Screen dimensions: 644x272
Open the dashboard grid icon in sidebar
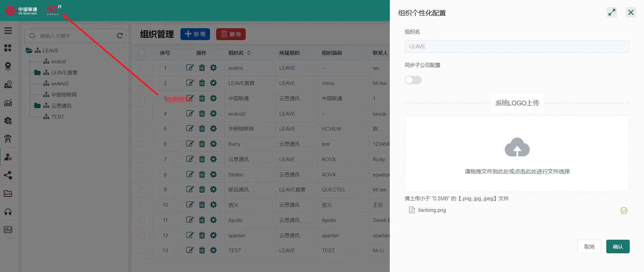click(8, 48)
